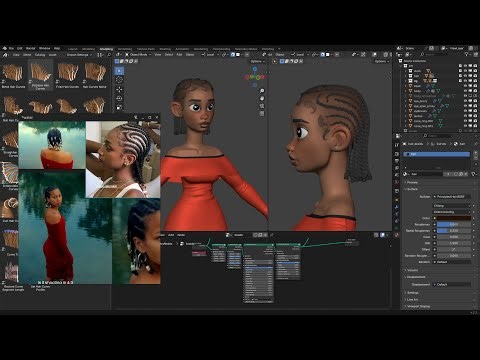Uncheck the hair collection exclude checkbox
Viewport: 480px width, 360px height.
click(460, 76)
